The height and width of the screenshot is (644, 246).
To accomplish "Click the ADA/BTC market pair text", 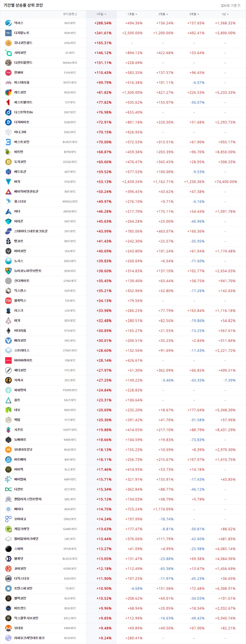I will pyautogui.click(x=70, y=509).
